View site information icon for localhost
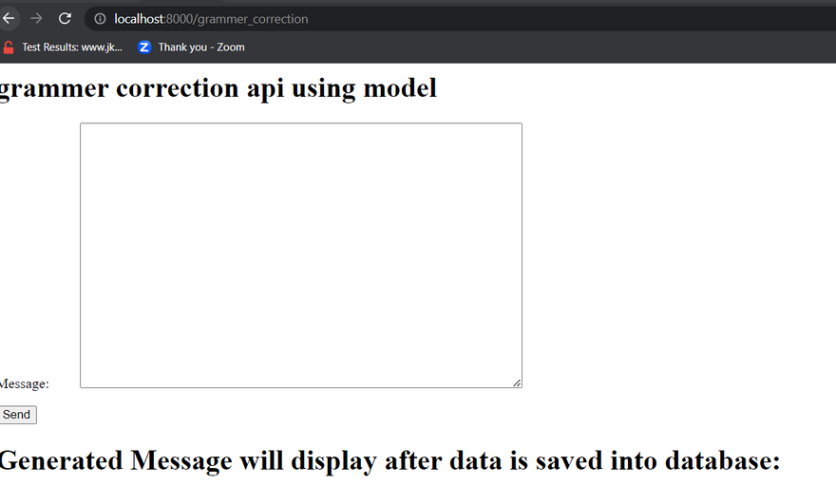The height and width of the screenshot is (504, 836). (x=100, y=19)
